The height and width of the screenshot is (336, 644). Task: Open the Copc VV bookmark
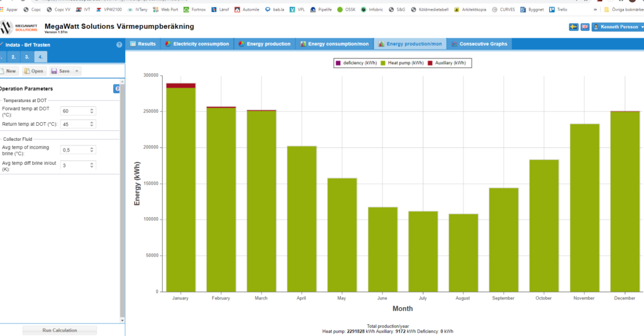58,9
